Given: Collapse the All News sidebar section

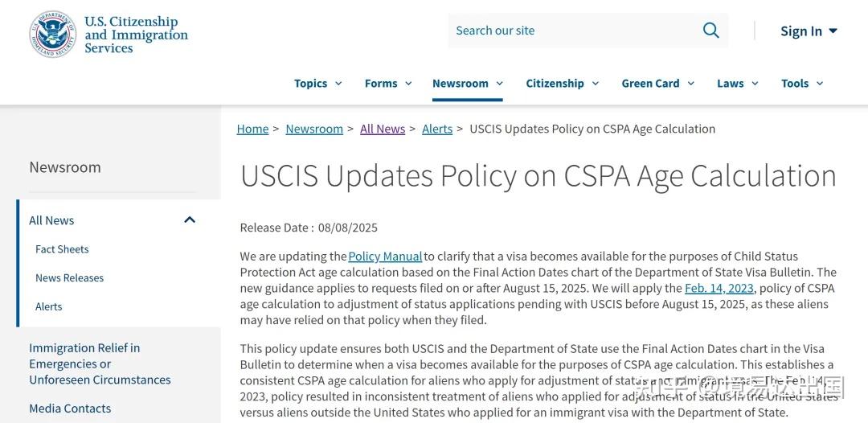Looking at the screenshot, I should coord(190,220).
